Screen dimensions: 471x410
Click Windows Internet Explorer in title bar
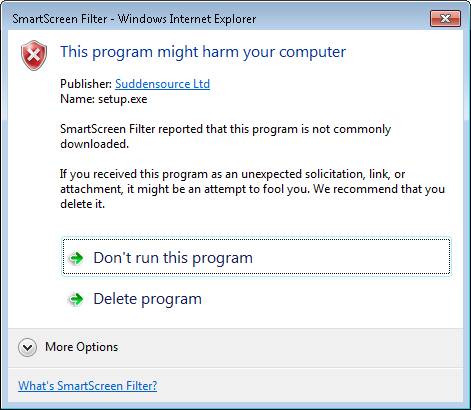click(x=187, y=19)
